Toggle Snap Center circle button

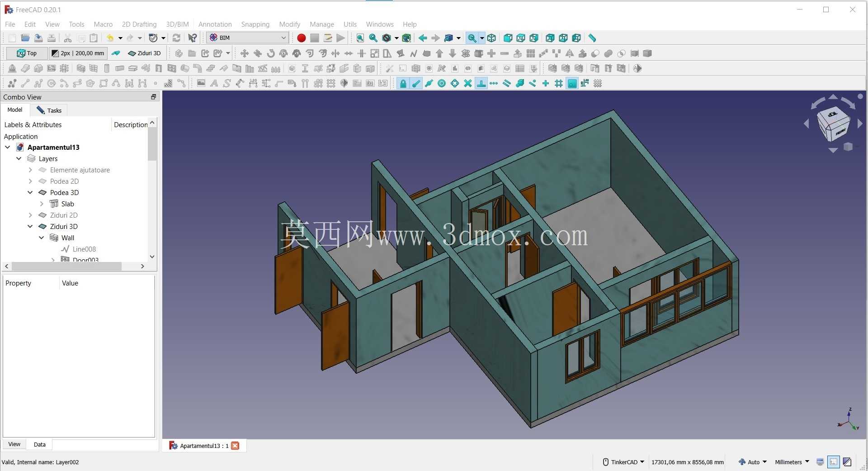[442, 83]
